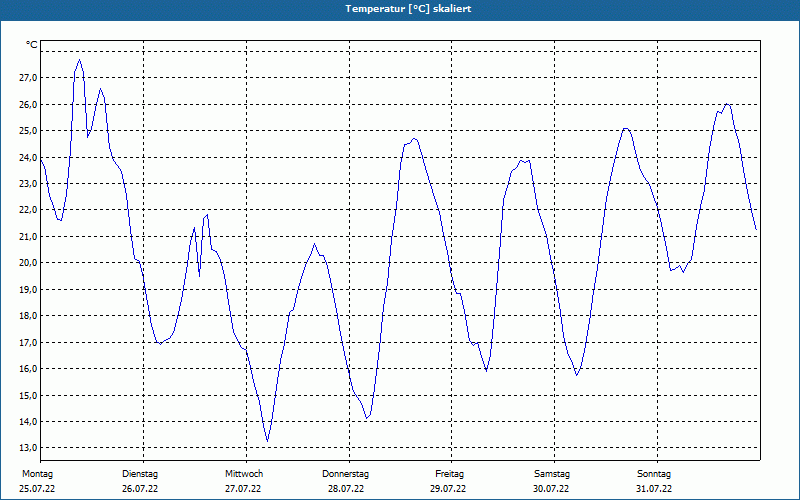800x500 pixels.
Task: Click the 13,0 y-axis value
Action: (x=28, y=448)
